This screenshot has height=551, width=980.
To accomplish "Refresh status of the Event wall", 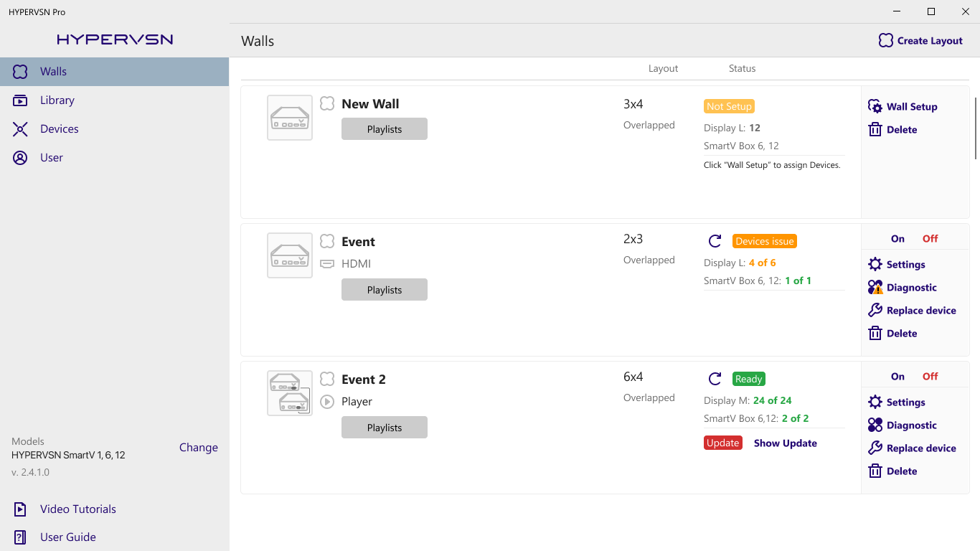I will [715, 241].
